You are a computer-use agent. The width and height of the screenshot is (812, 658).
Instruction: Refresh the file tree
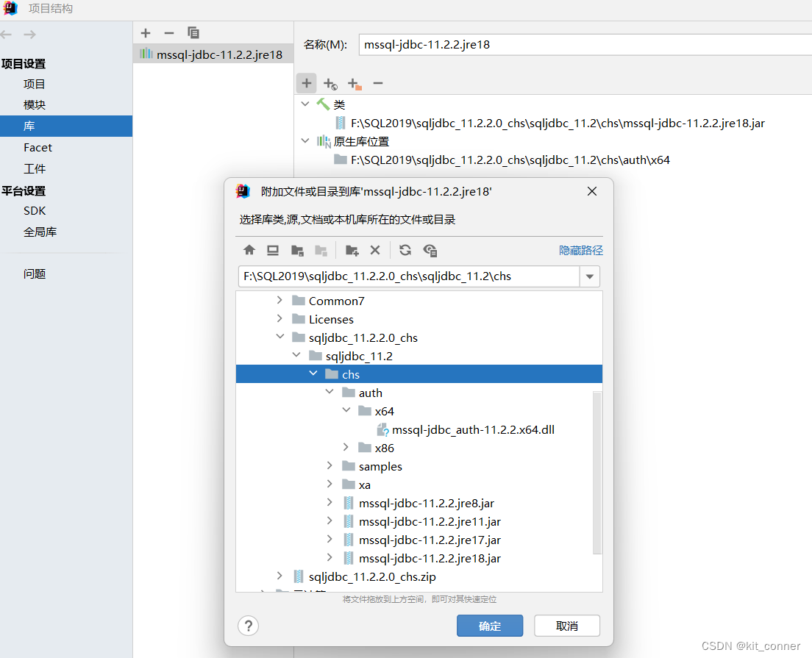405,251
